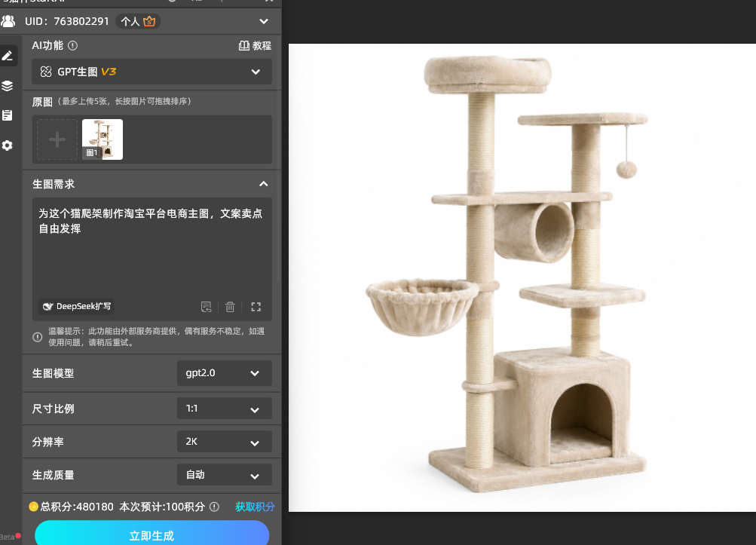Select the 图1 cat tree thumbnail
Screen dimensions: 756x545
103,139
